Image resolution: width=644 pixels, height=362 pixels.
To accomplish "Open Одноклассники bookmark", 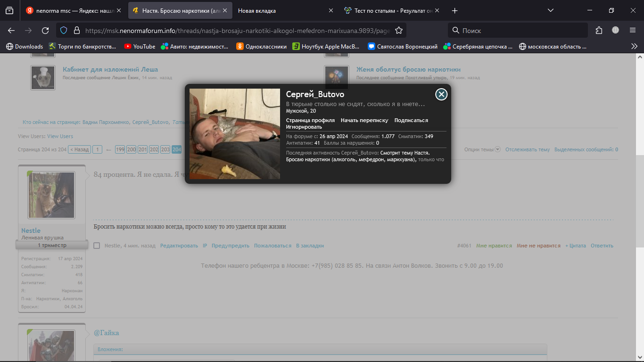I will click(x=261, y=47).
